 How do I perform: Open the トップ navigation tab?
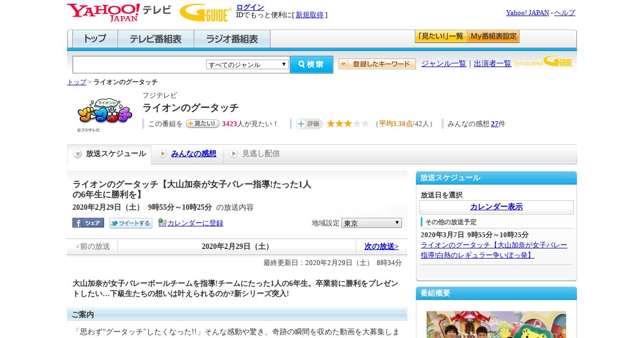(x=95, y=39)
